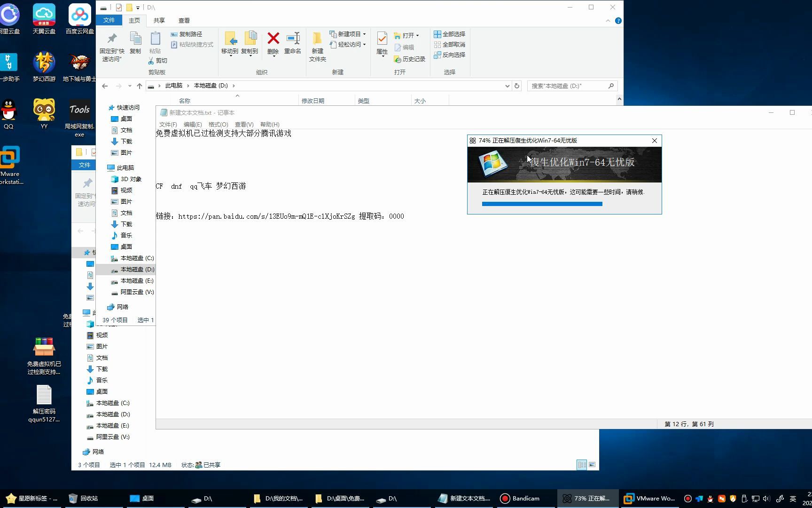812x508 pixels.
Task: Open Bandicam from the taskbar
Action: (521, 499)
